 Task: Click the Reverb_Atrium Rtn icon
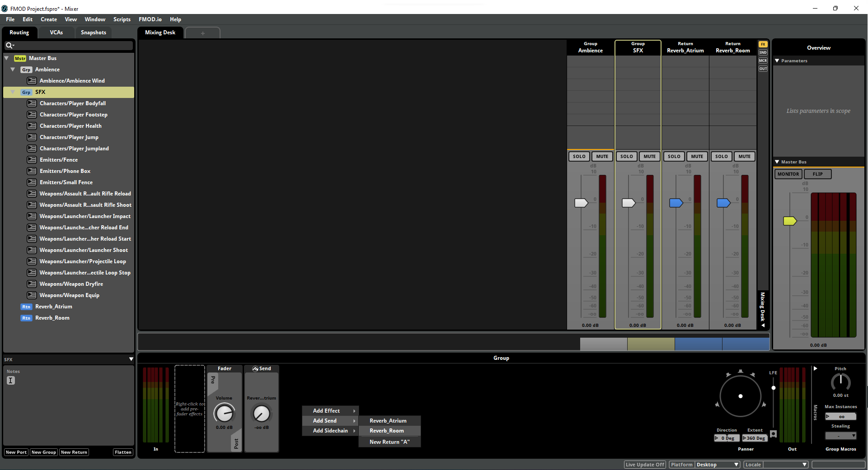pyautogui.click(x=26, y=307)
